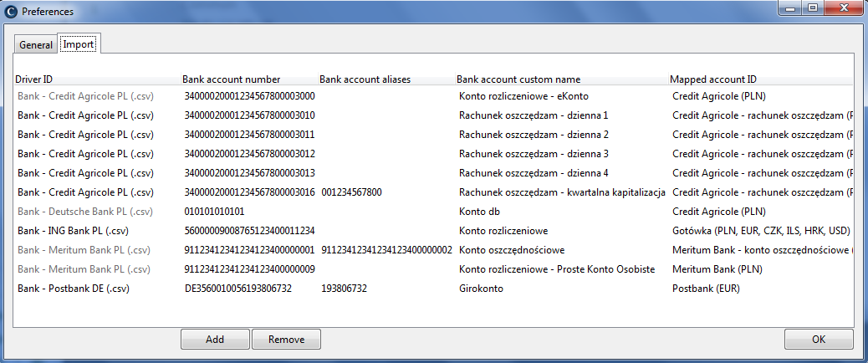Click account number 91123412341234123400000009
This screenshot has width=868, height=363.
pyautogui.click(x=250, y=269)
